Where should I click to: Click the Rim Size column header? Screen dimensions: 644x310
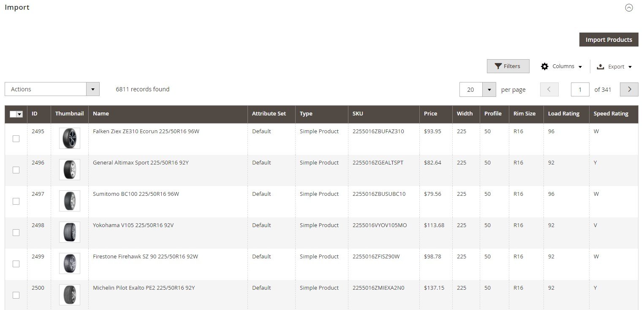coord(526,114)
